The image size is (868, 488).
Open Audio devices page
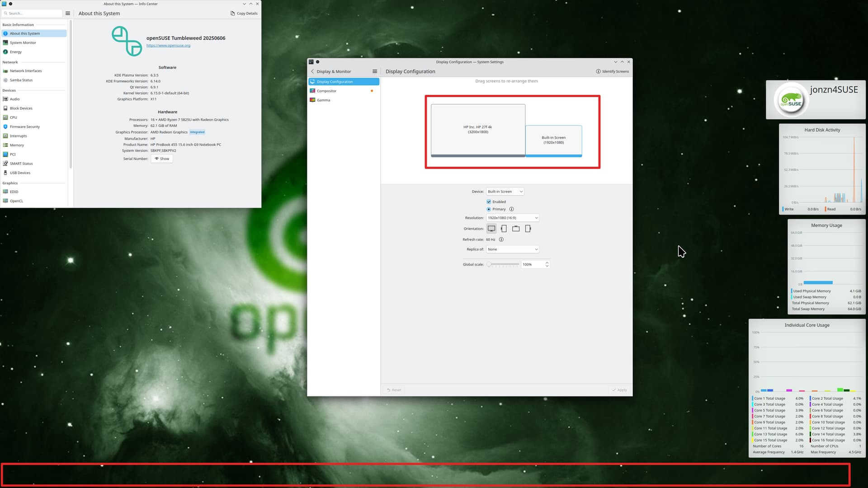(34, 99)
